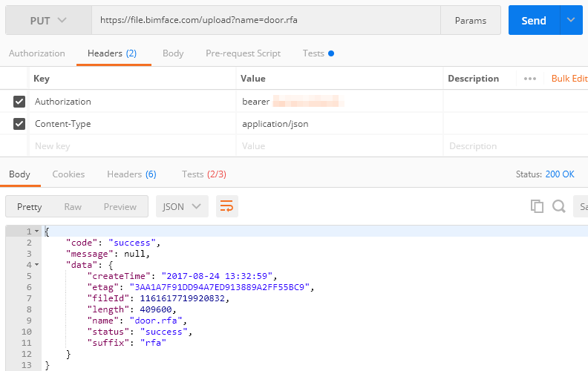The image size is (588, 371).
Task: Open the Send button dropdown arrow
Action: coord(571,20)
